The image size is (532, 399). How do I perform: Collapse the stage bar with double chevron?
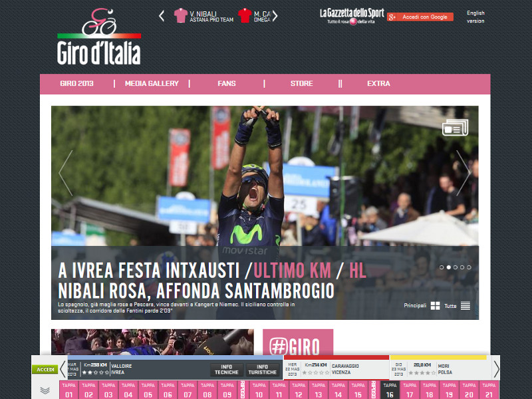point(45,390)
